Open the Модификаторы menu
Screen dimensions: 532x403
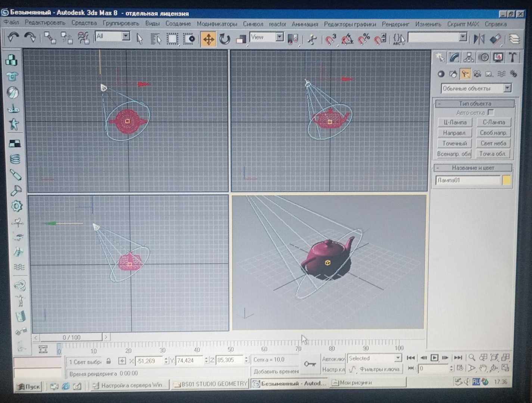(x=217, y=24)
